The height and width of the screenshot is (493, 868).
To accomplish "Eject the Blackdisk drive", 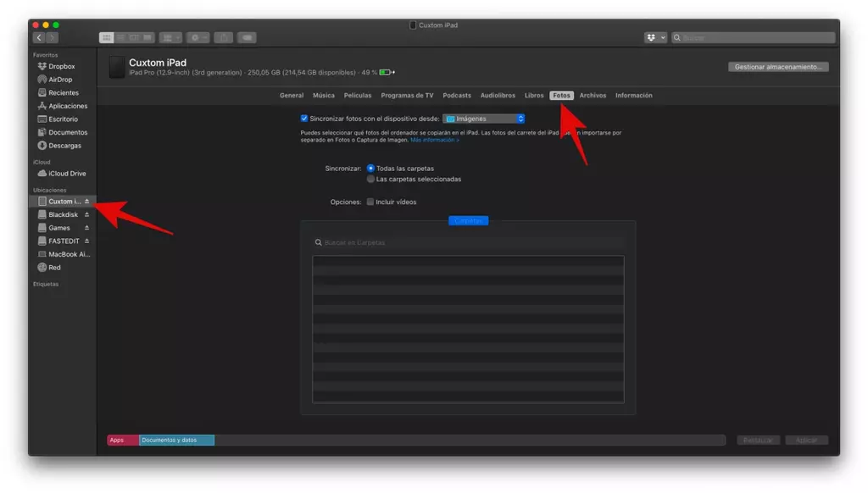I will 86,215.
